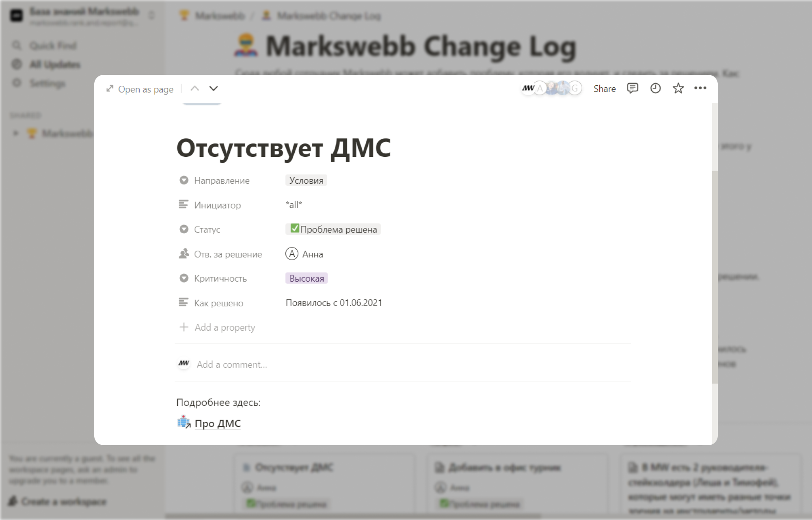Click the Критичность property label

point(220,279)
